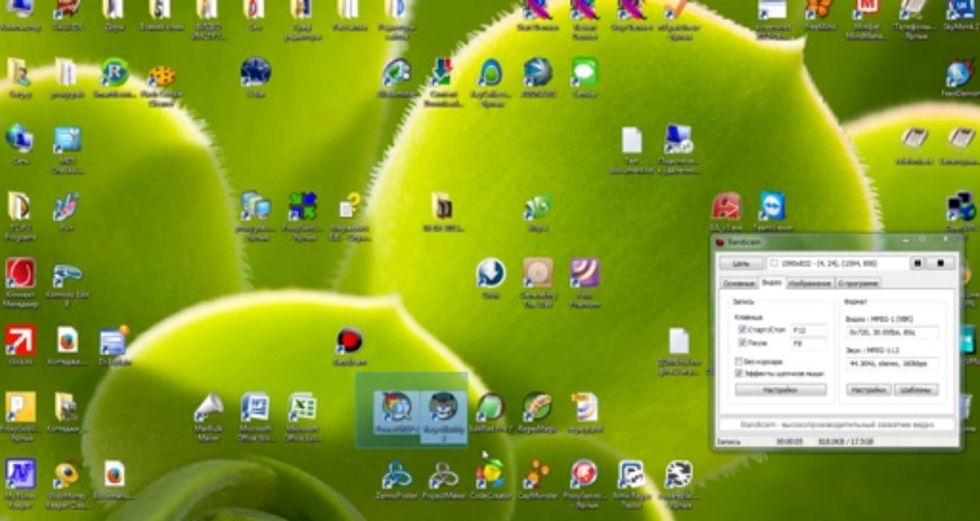Screen dimensions: 980x521
Task: Toggle the Пауза hotkey checkbox in Bandicam
Action: point(742,343)
